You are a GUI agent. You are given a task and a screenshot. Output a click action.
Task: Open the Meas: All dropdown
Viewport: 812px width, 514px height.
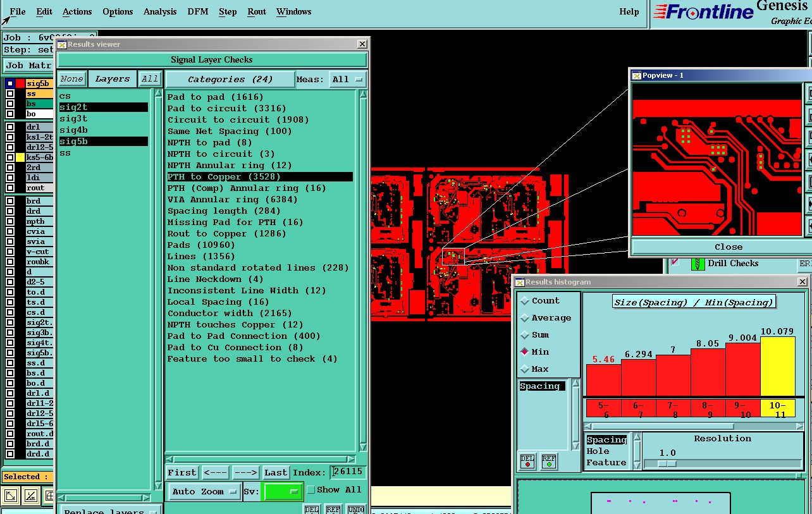pos(348,80)
